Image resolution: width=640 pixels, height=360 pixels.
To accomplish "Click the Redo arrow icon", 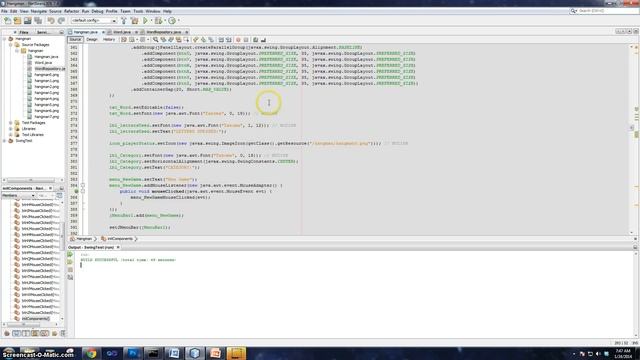I will 62,20.
